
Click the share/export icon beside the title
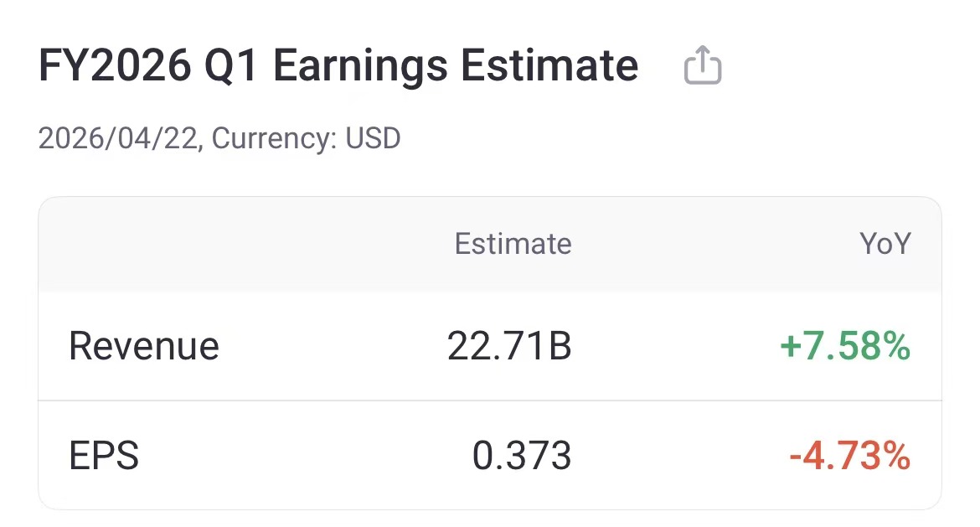702,65
